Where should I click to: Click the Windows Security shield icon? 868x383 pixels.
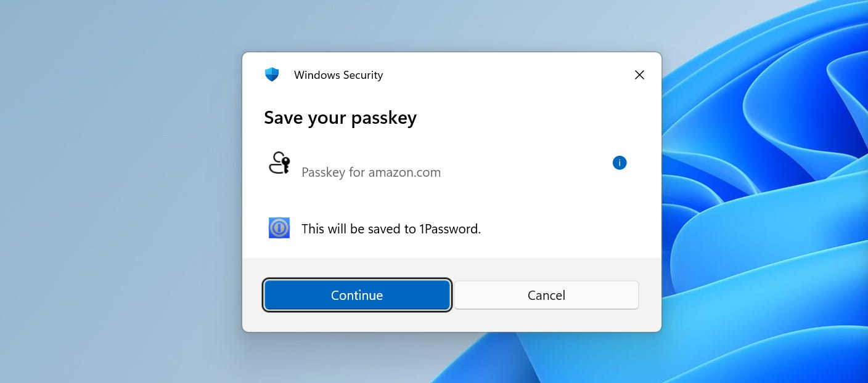pyautogui.click(x=272, y=75)
